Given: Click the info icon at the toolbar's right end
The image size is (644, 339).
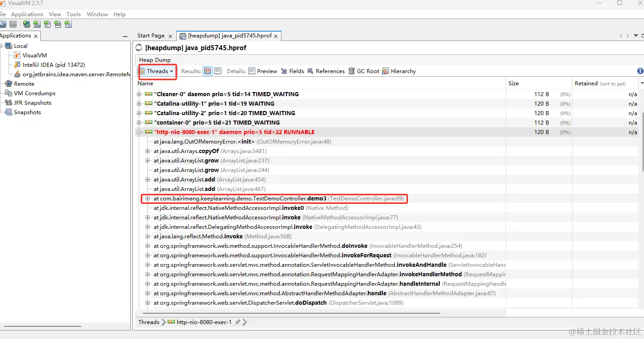Looking at the screenshot, I should tap(640, 71).
